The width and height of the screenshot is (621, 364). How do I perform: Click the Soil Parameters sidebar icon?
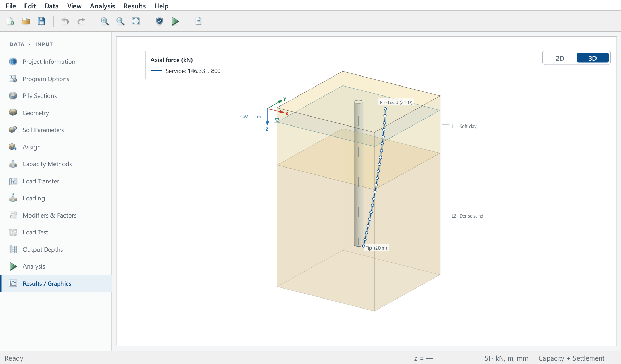point(13,130)
